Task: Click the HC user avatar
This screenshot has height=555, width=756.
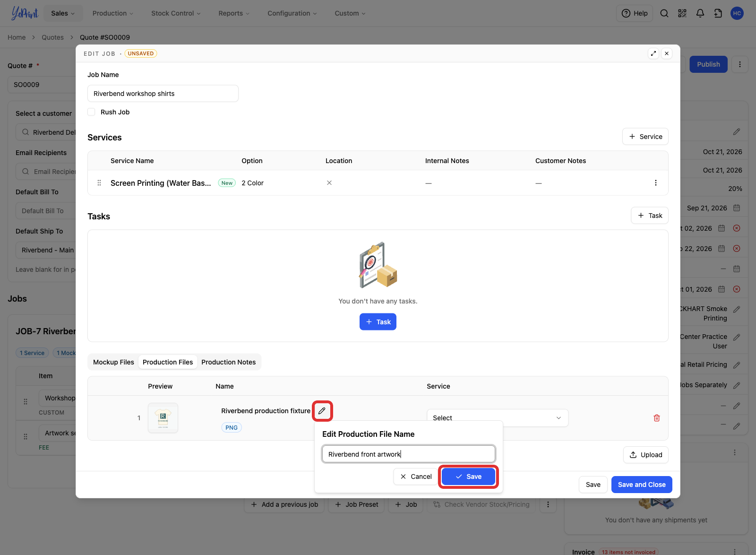Action: click(x=737, y=13)
